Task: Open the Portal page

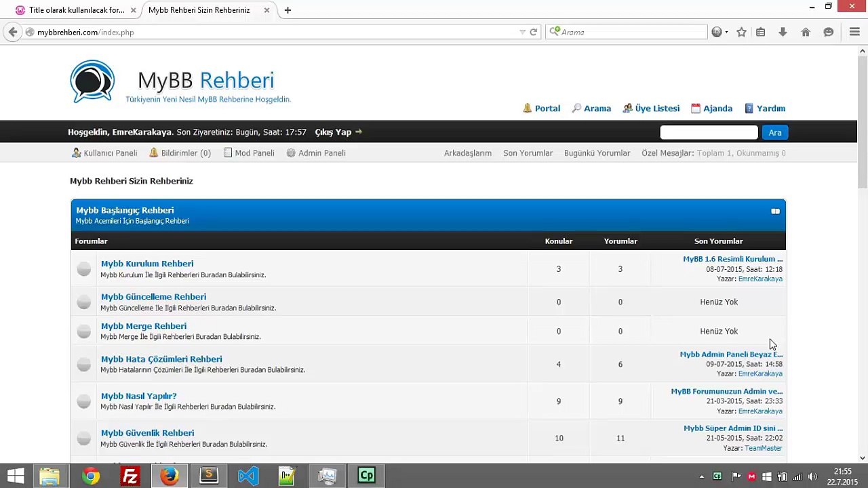Action: tap(541, 108)
